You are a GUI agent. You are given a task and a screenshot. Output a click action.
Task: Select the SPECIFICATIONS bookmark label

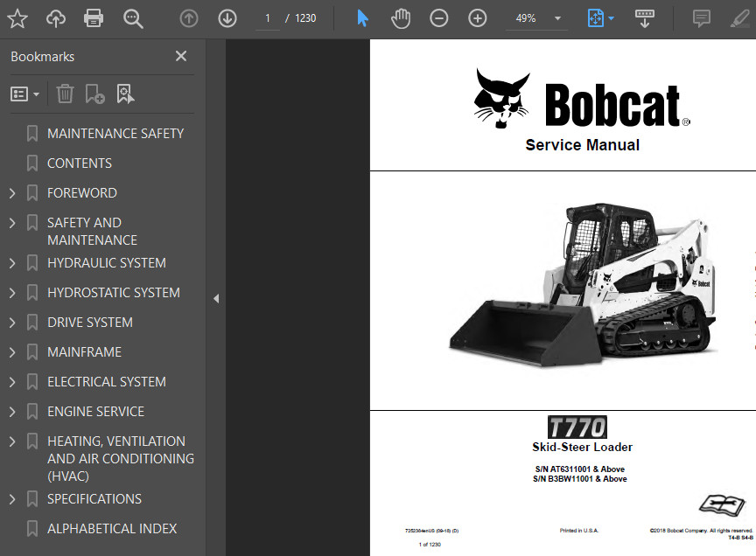[x=94, y=498]
